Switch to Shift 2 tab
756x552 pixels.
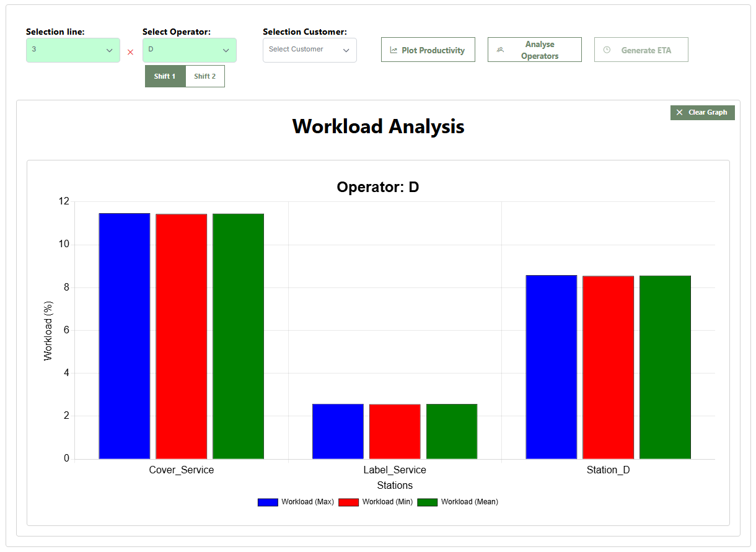pos(205,76)
